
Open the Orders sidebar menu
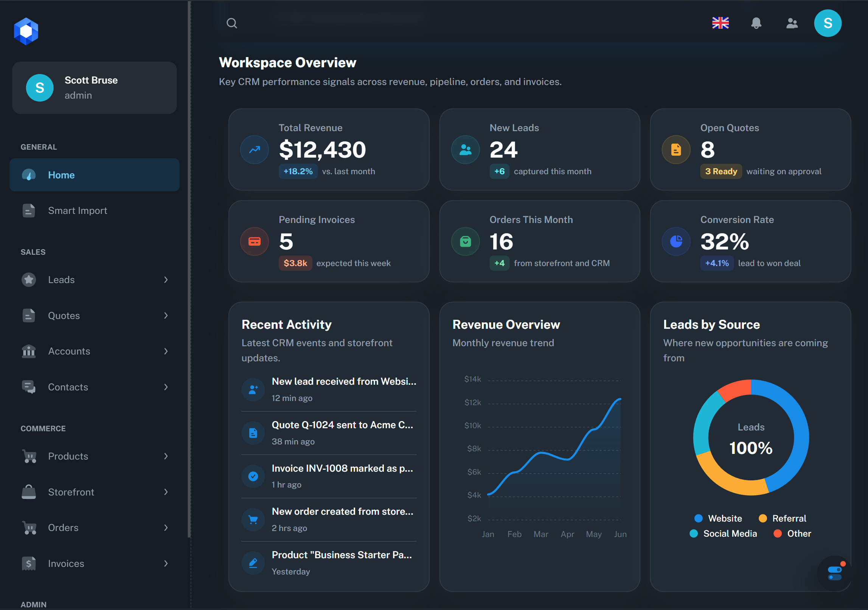(x=95, y=528)
